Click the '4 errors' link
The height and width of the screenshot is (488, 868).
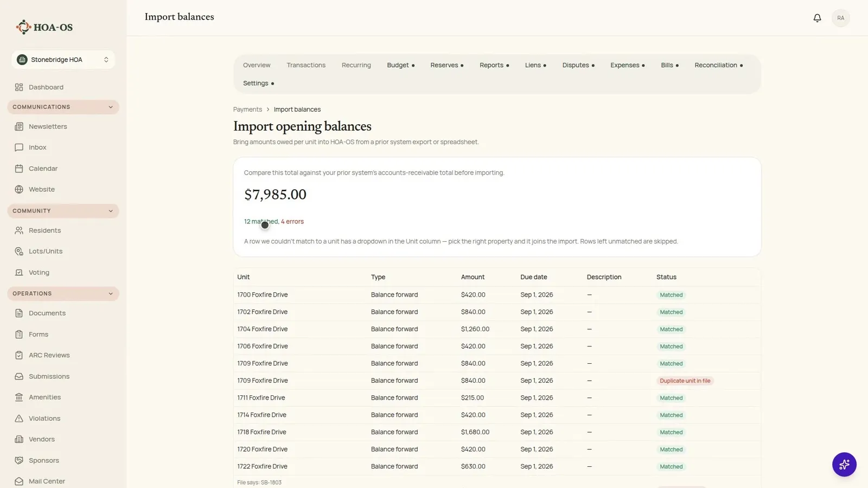coord(292,222)
